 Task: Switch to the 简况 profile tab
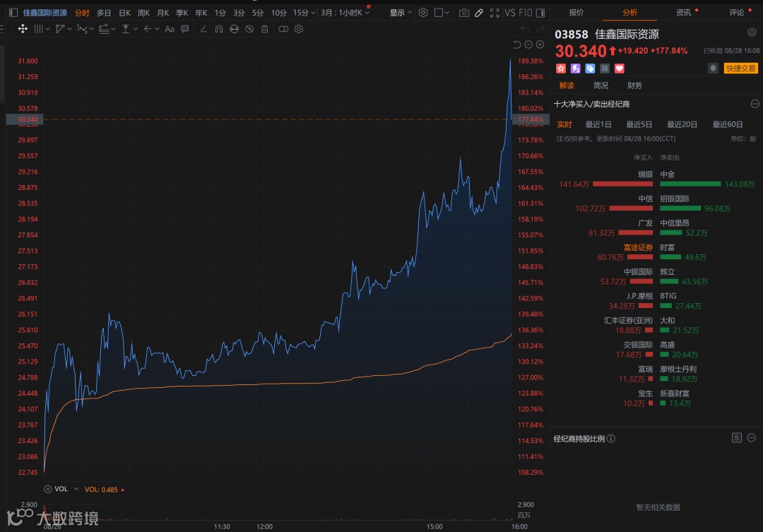[601, 85]
